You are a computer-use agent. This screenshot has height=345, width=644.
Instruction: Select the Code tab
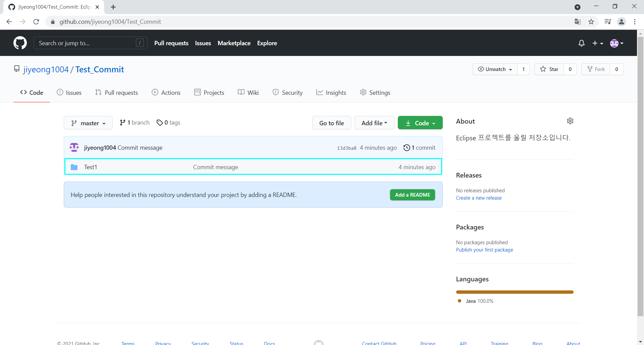click(x=32, y=92)
